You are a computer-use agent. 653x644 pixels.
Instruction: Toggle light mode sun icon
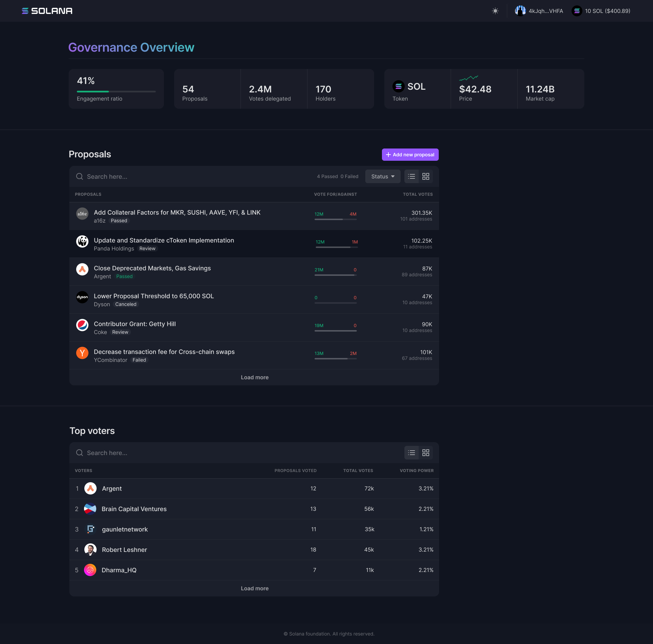click(x=495, y=11)
